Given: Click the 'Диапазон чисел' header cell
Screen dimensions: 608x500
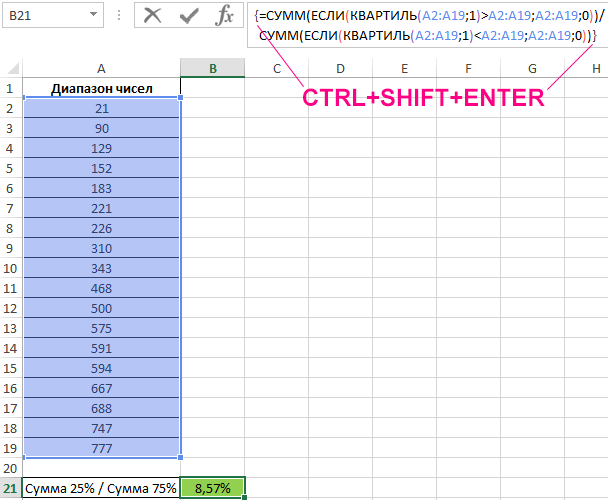Looking at the screenshot, I should pyautogui.click(x=102, y=88).
